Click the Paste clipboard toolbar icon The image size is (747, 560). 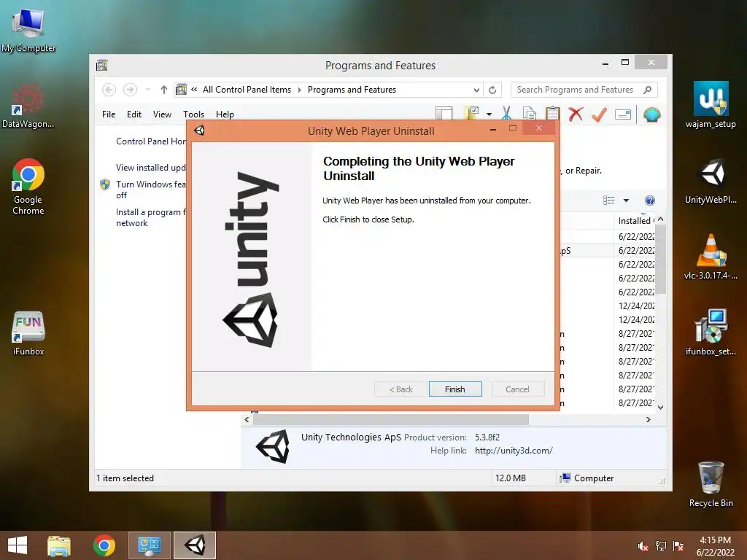pyautogui.click(x=552, y=114)
